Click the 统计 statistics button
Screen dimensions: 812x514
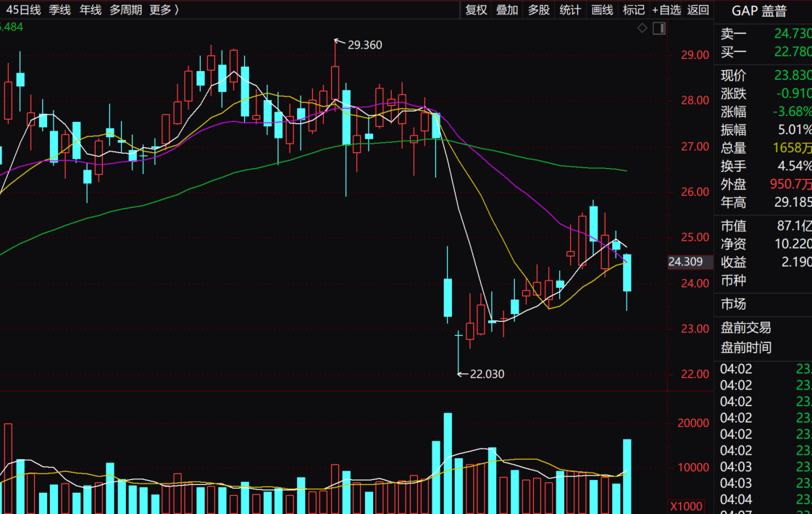(570, 9)
